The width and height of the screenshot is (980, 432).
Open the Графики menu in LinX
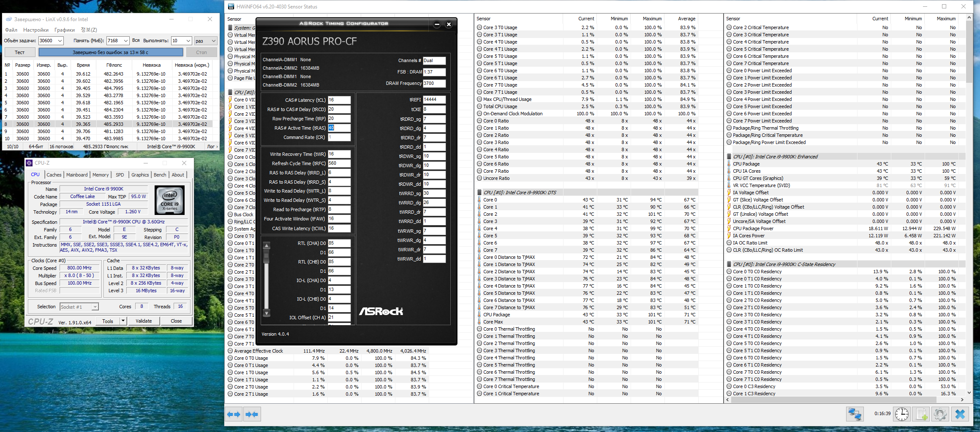coord(65,30)
